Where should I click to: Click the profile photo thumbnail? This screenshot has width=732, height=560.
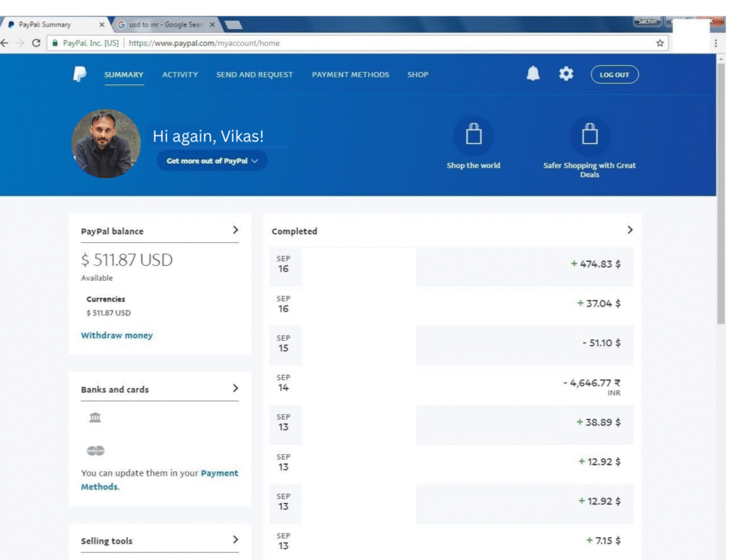point(106,144)
